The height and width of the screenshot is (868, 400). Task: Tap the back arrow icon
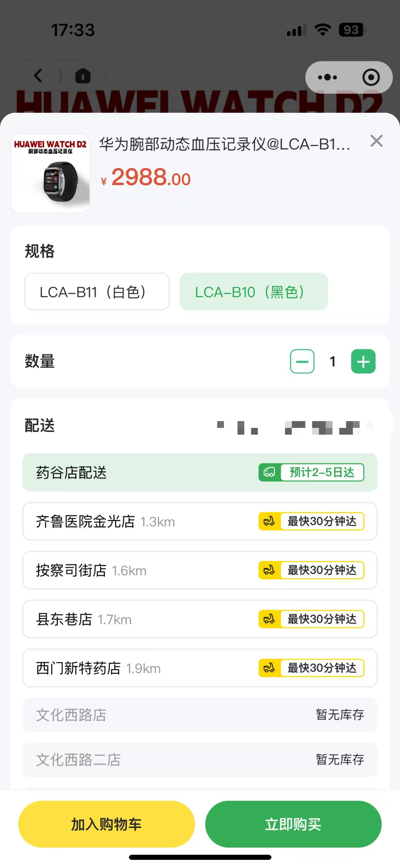pyautogui.click(x=38, y=76)
